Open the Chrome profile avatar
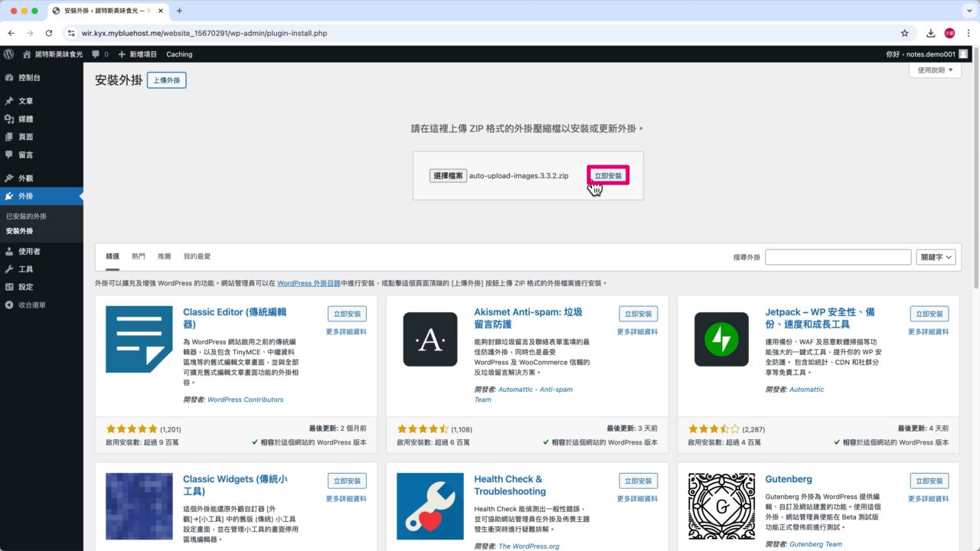980x551 pixels. click(949, 33)
